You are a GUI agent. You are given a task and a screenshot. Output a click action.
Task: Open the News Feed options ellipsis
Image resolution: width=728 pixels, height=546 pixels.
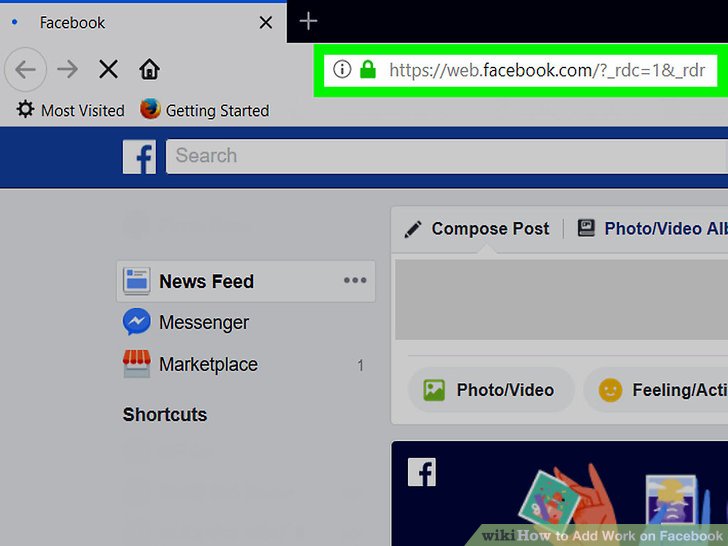pyautogui.click(x=355, y=280)
